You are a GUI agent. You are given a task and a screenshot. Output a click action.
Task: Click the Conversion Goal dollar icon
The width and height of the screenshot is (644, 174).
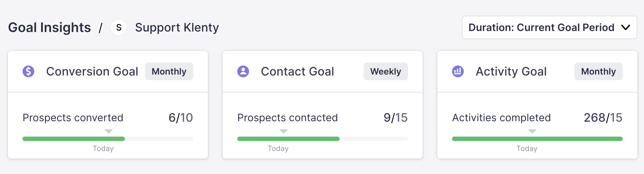coord(28,71)
